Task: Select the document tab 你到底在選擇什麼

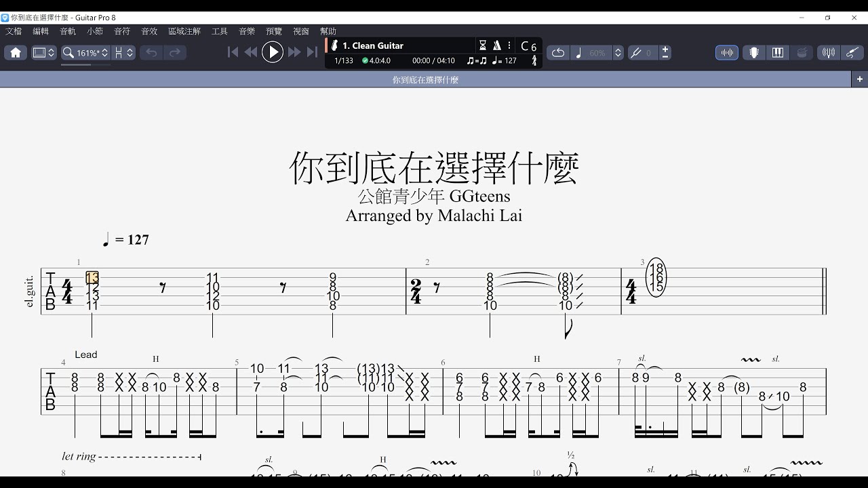Action: pyautogui.click(x=425, y=79)
